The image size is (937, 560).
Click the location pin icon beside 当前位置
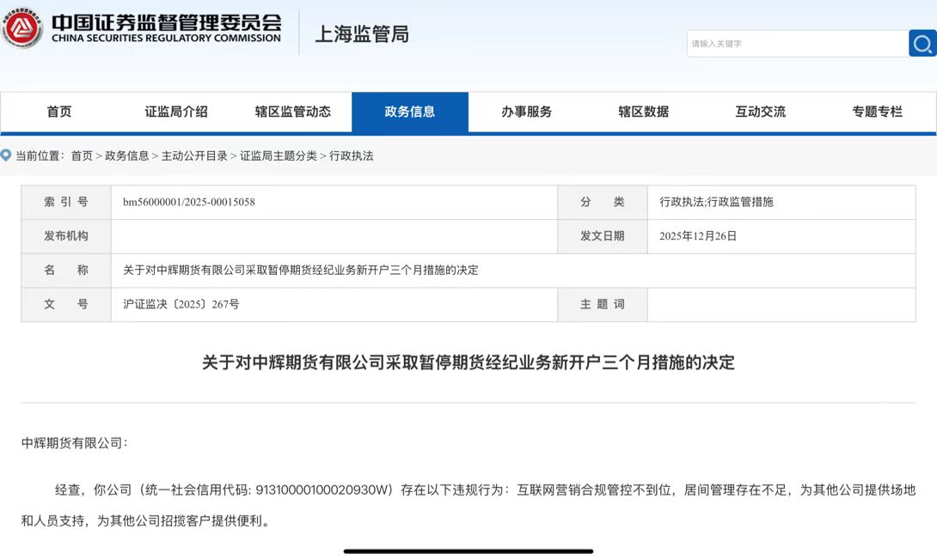click(6, 155)
